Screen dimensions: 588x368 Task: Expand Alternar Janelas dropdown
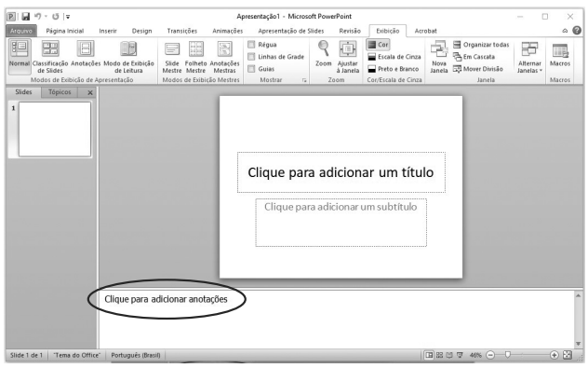tap(529, 57)
